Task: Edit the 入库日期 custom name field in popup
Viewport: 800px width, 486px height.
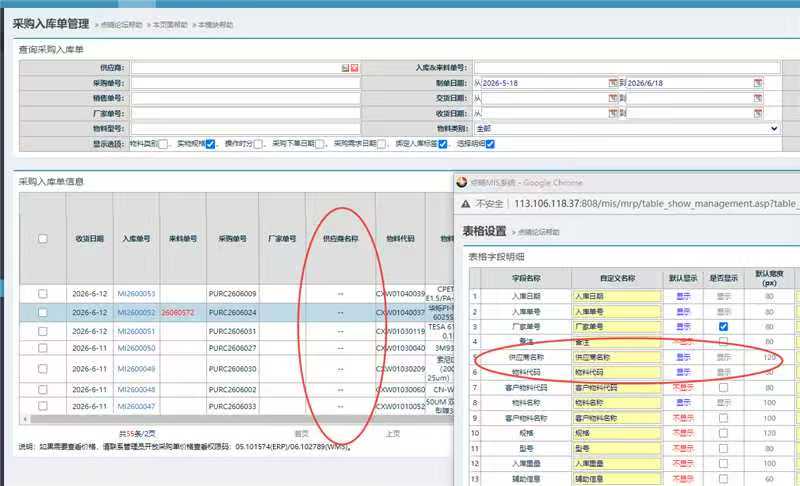Action: point(617,296)
